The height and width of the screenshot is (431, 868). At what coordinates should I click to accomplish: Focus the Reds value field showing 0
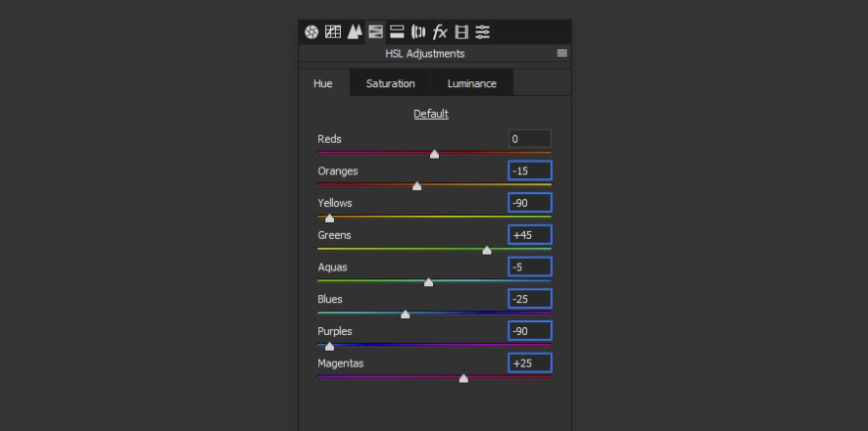click(530, 139)
